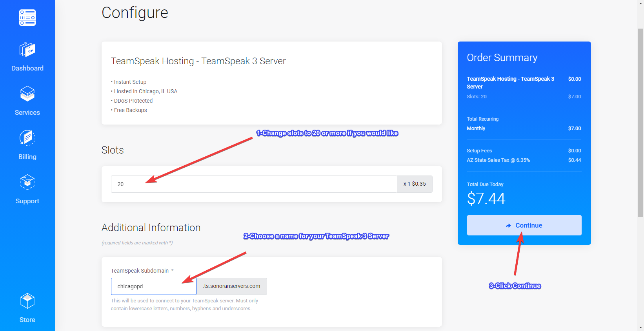The image size is (644, 331).
Task: Click the Dashboard label in the sidebar
Action: (27, 68)
